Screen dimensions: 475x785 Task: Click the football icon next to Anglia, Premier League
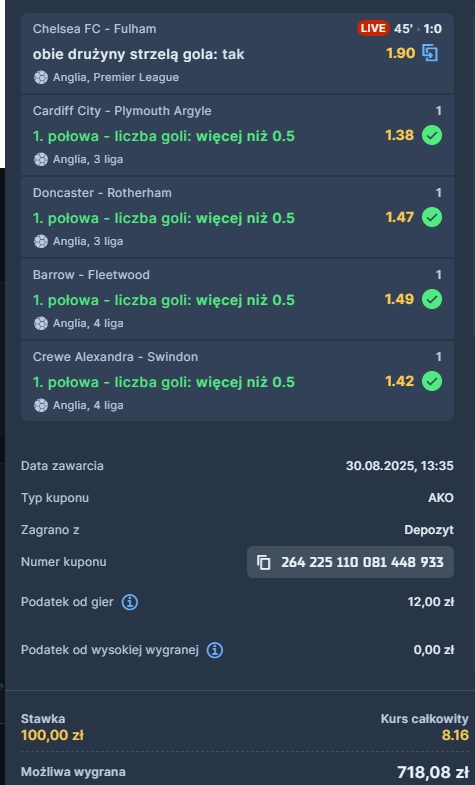point(41,77)
